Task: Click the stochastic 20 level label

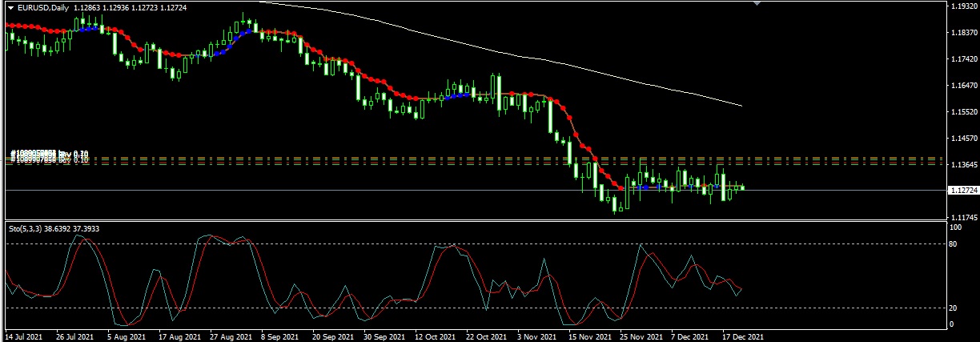Action: pos(954,308)
